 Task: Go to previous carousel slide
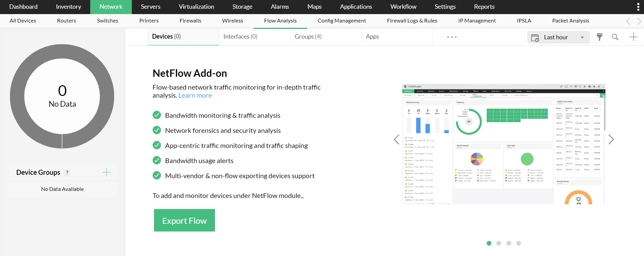click(396, 139)
